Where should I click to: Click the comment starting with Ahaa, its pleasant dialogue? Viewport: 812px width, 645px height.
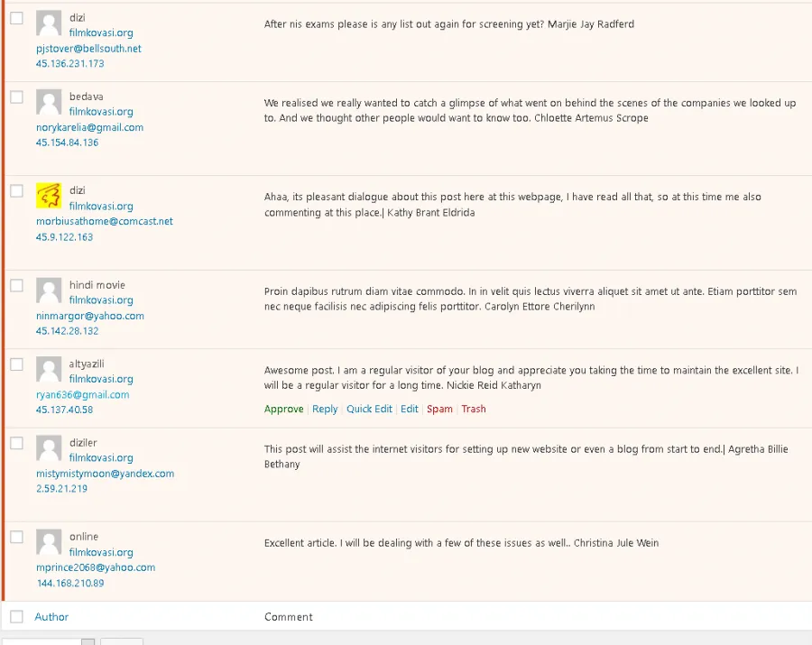512,205
